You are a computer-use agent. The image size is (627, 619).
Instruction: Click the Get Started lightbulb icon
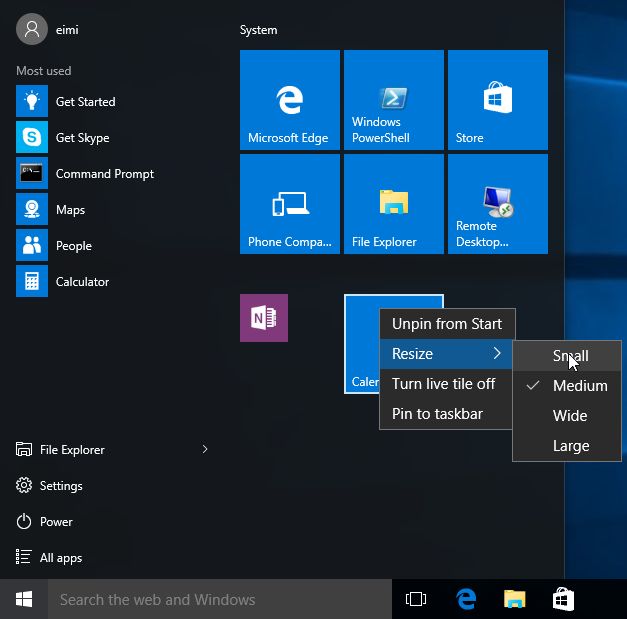tap(32, 101)
